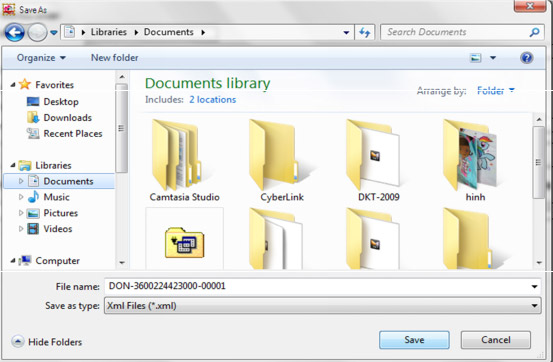
Task: Select Desktop in Favorites
Action: (x=61, y=102)
